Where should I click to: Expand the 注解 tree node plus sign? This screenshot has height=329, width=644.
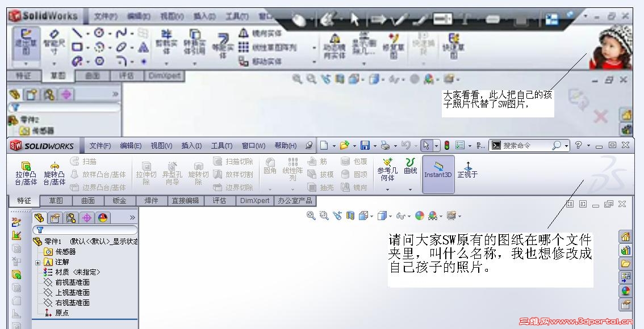pyautogui.click(x=38, y=263)
